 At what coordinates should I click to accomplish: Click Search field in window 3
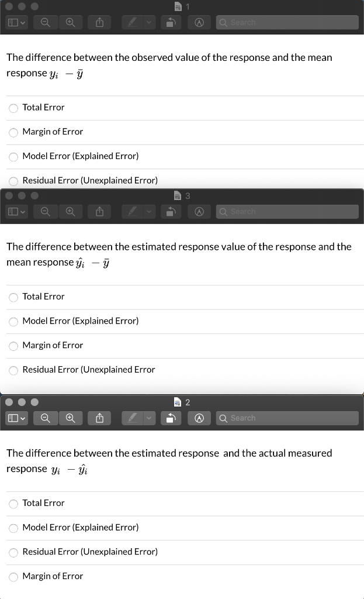[287, 212]
